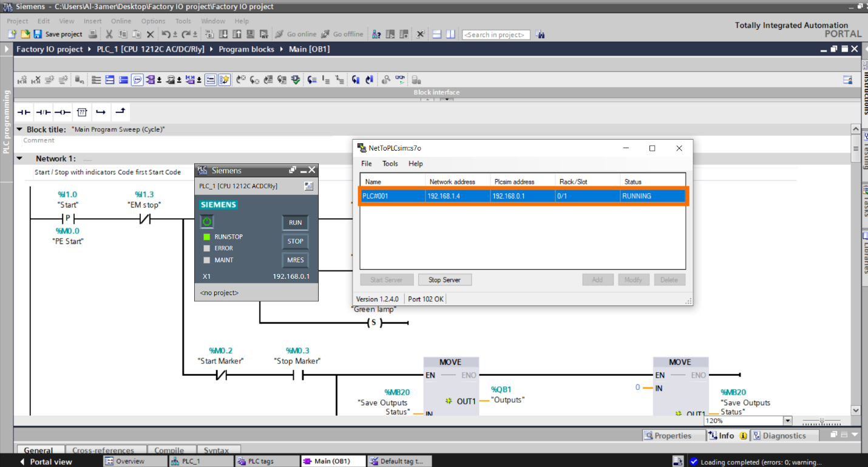Insert an empty box instruction from favorites
The height and width of the screenshot is (467, 868).
(82, 112)
